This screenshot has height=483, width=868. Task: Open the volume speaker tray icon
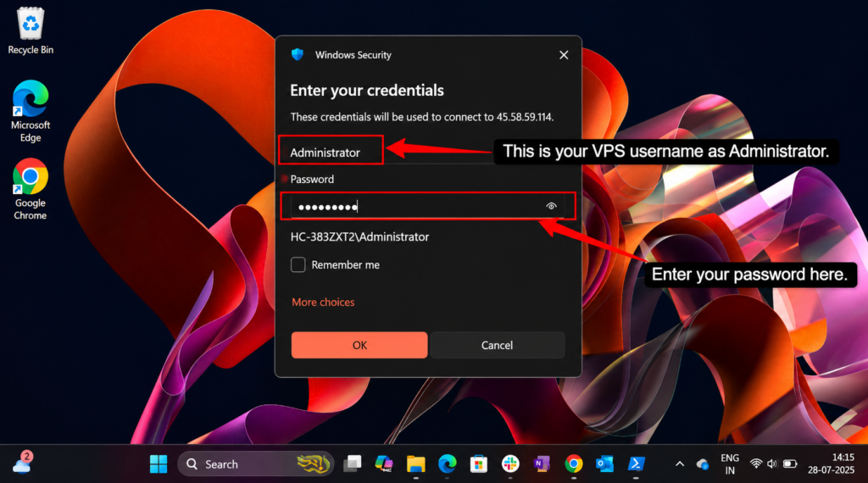click(771, 464)
